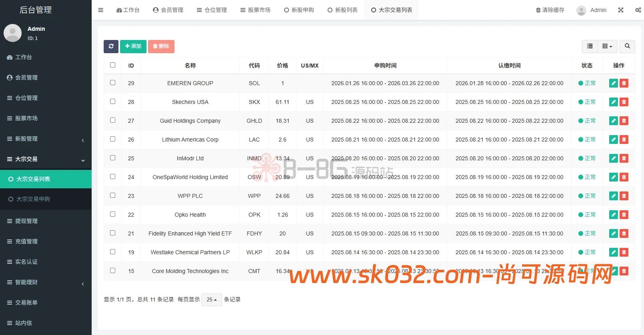Delete Westlake Chemical Partners LP row
This screenshot has width=644, height=335.
click(624, 252)
